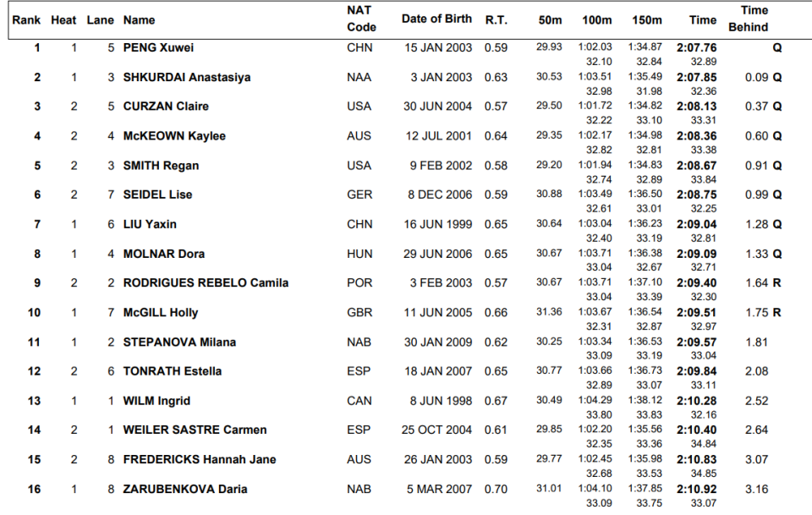The image size is (812, 515).
Task: Click the name PENG Xuwei
Action: pyautogui.click(x=158, y=47)
